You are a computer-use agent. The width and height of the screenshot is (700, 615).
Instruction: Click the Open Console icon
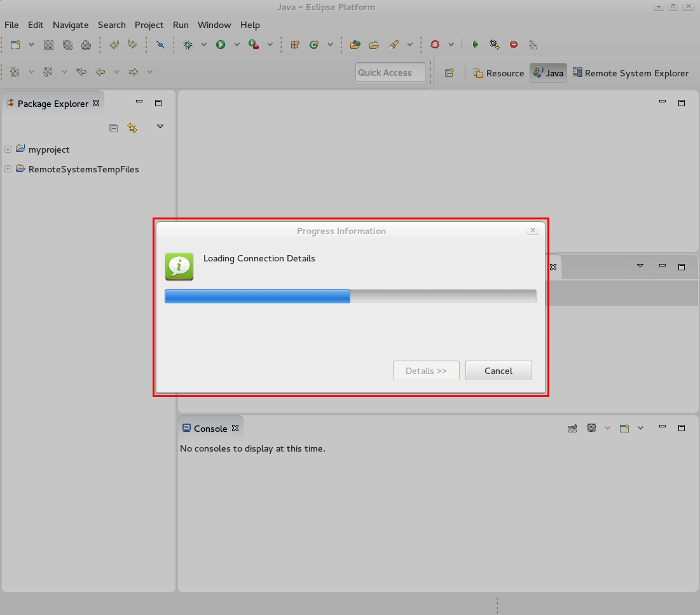coord(624,428)
